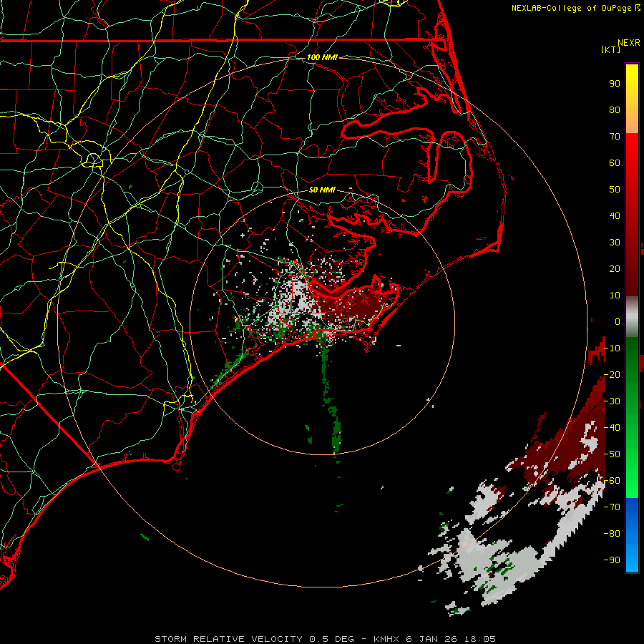
Task: Click the -10 value on the velocity scale
Action: tap(612, 348)
